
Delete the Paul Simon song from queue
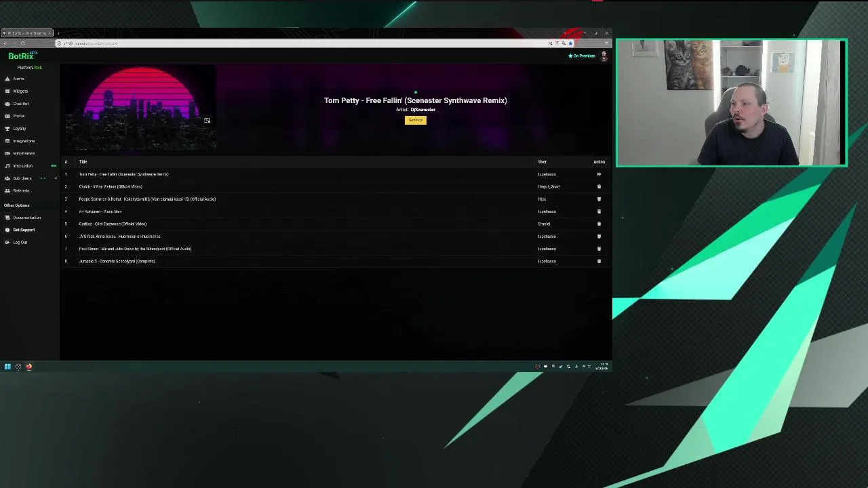[599, 249]
